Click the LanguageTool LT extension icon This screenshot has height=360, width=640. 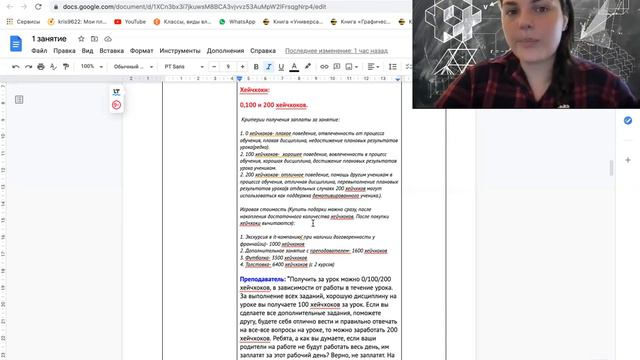pos(116,92)
